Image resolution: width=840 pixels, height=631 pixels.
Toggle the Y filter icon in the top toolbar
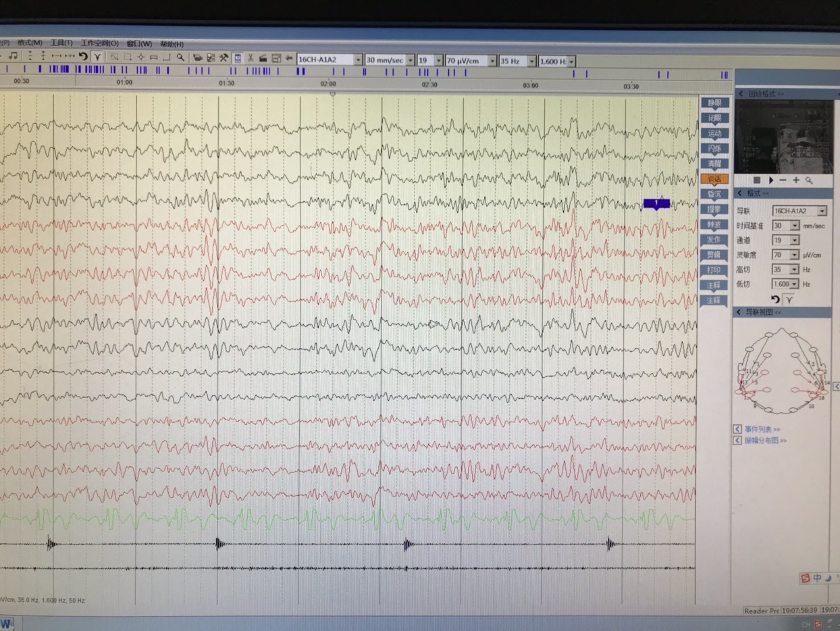97,58
